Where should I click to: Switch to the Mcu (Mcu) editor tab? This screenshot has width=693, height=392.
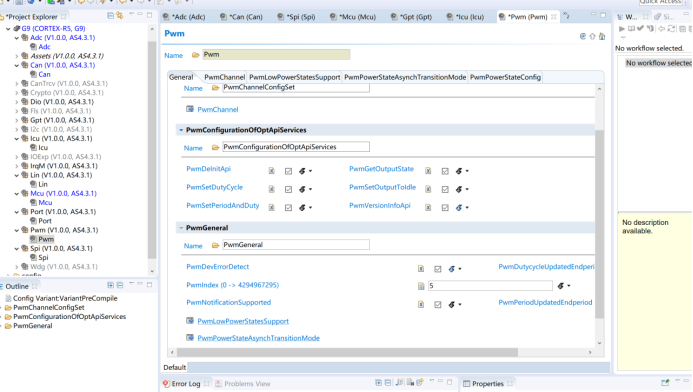(x=353, y=17)
